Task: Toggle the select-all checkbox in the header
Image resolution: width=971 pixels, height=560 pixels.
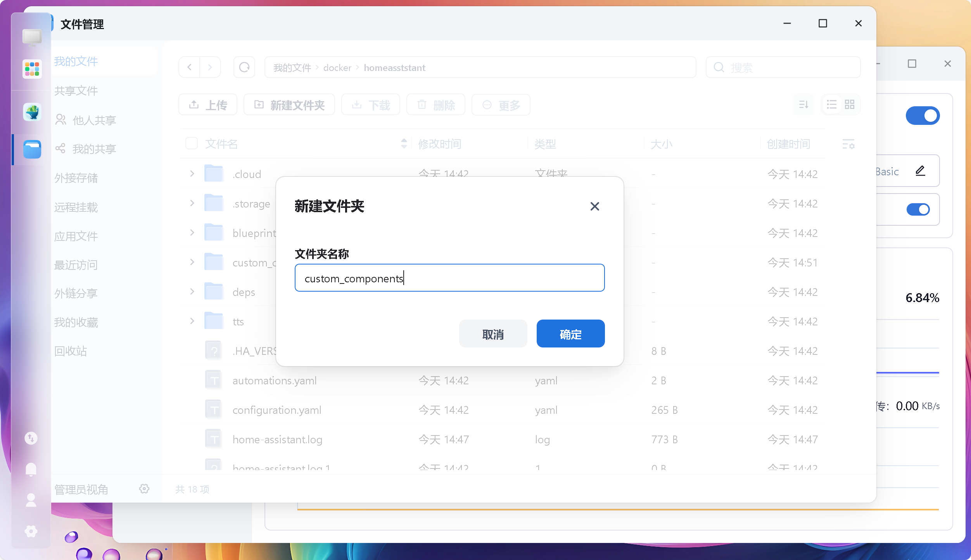Action: tap(192, 143)
